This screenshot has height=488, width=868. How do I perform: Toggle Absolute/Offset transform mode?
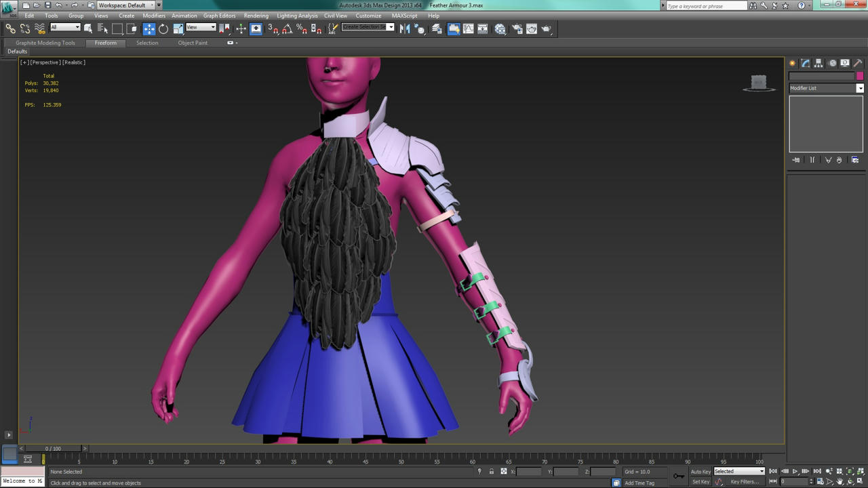(503, 472)
